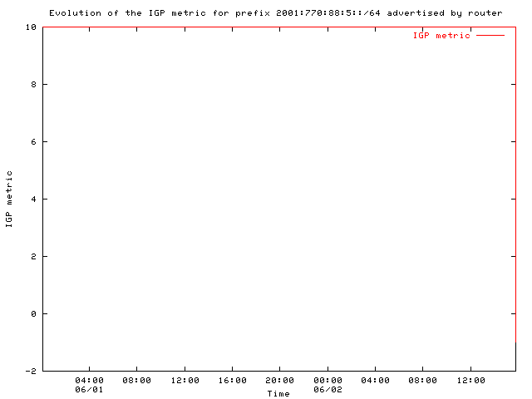The image size is (532, 399).
Task: Click the red legend line sample
Action: click(x=490, y=36)
